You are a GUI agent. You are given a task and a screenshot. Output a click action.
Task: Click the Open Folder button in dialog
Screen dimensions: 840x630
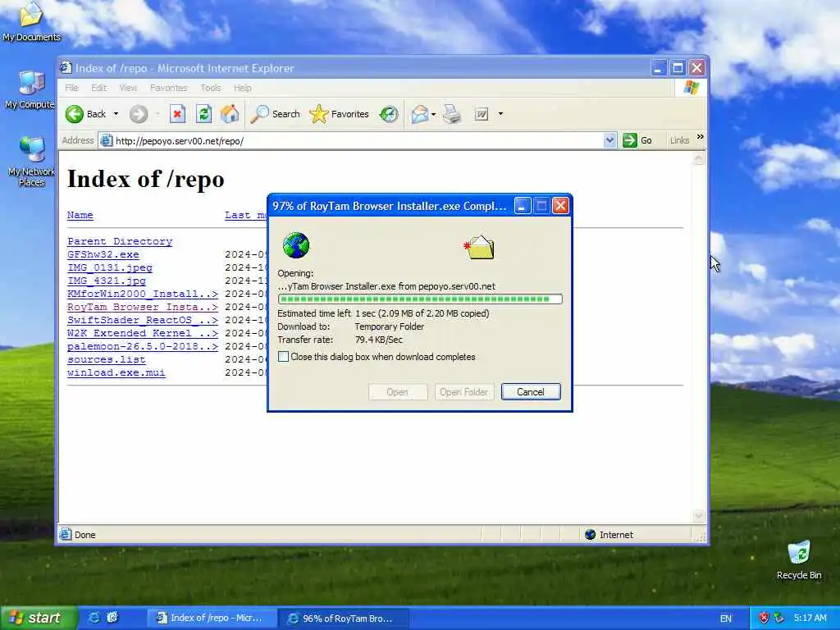(464, 391)
